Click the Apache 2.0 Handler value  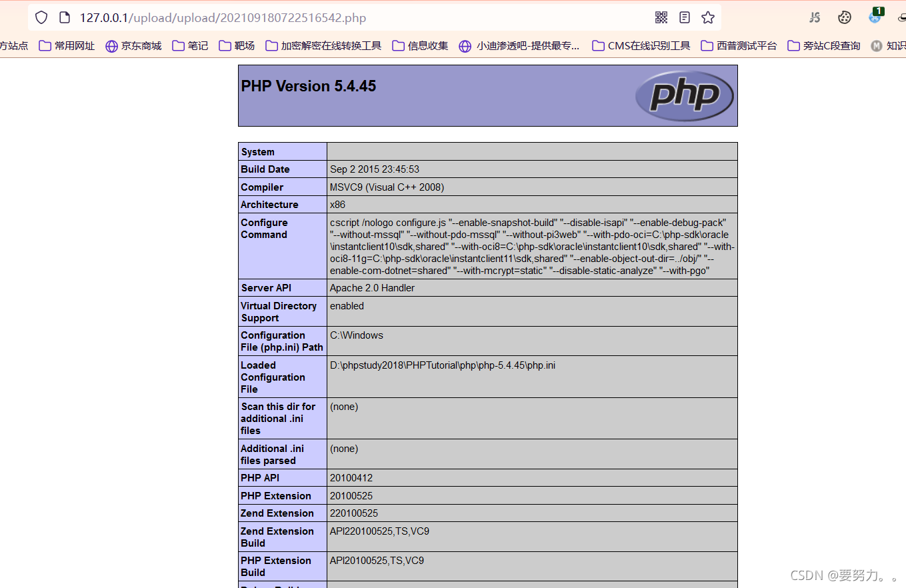[372, 288]
